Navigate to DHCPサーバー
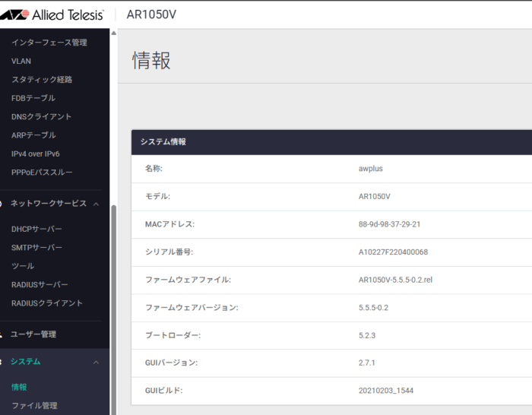Viewport: 532px width, 415px height. (37, 229)
